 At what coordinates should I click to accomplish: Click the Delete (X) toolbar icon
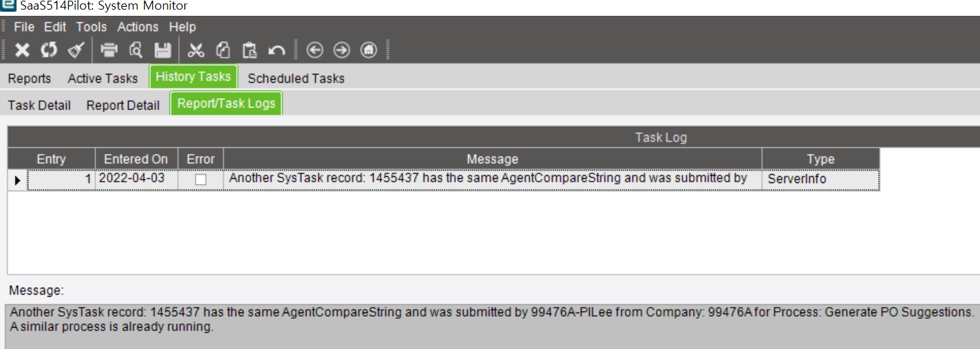[x=23, y=50]
